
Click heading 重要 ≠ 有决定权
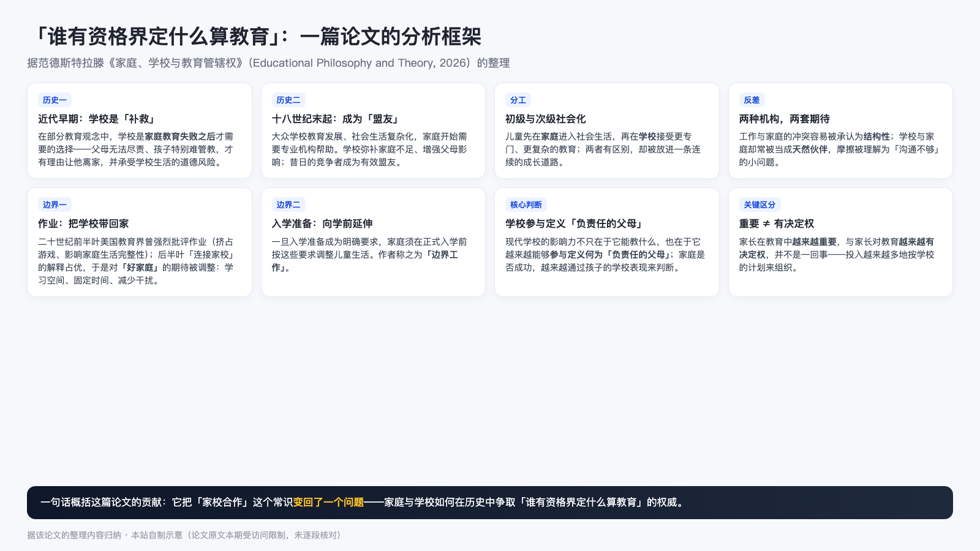point(777,223)
